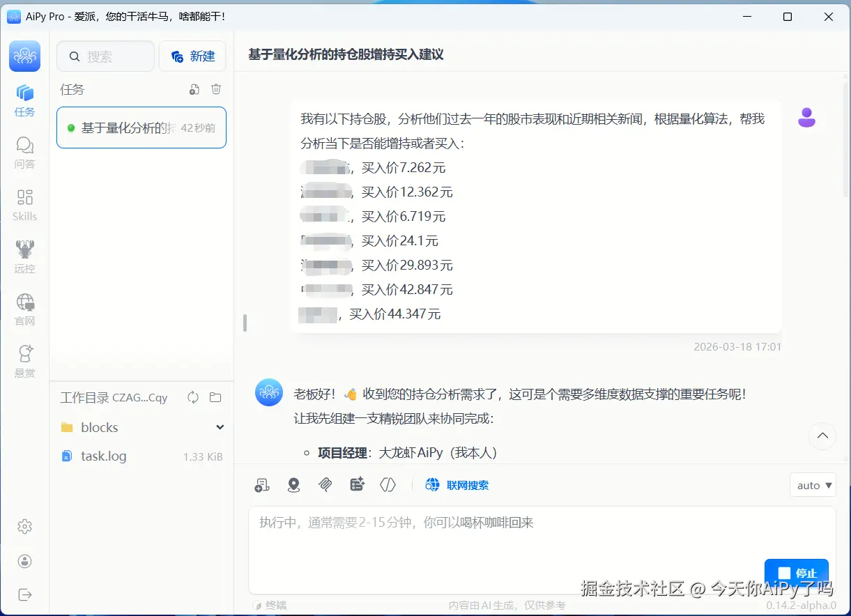Open the 终端 terminal link

tap(270, 606)
